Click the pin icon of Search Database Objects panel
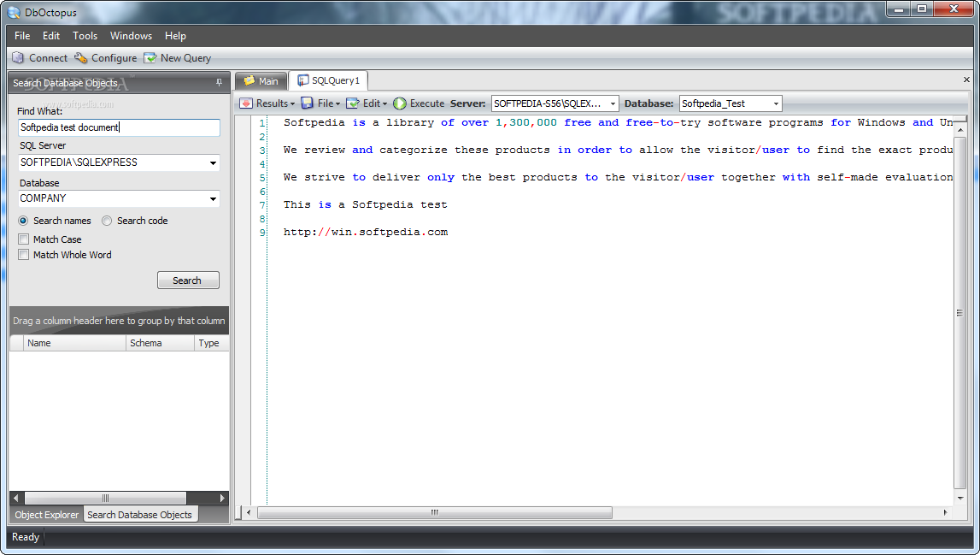980x555 pixels. pos(219,83)
